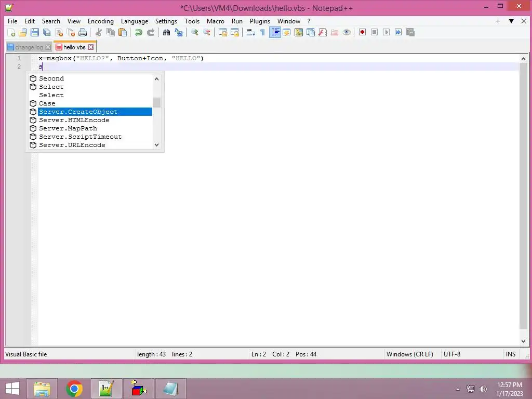Viewport: 532px width, 399px height.
Task: Run the macro multiple times icon
Action: (398, 32)
